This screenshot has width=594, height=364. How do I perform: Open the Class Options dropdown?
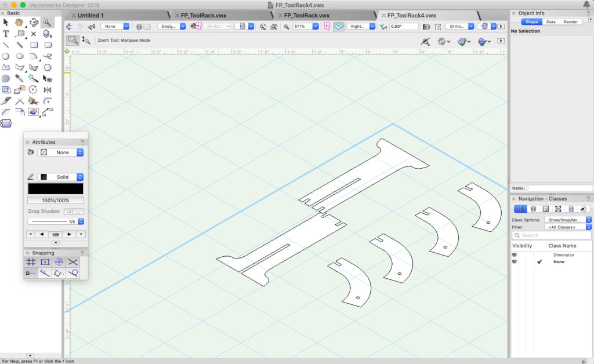568,220
